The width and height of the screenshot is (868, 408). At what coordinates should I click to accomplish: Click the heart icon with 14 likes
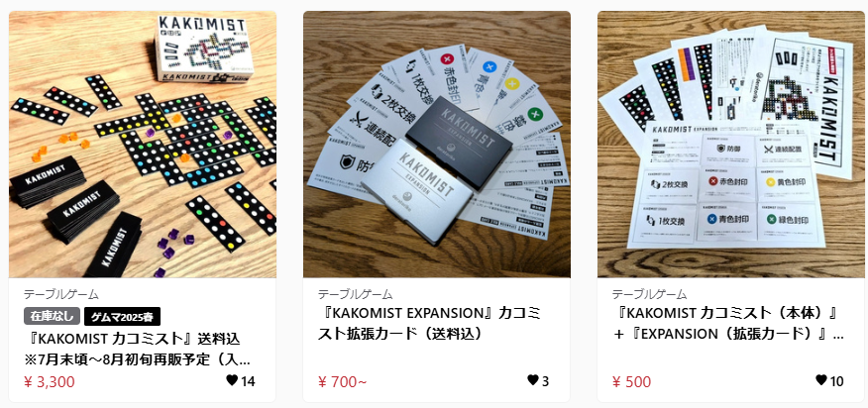[x=232, y=380]
